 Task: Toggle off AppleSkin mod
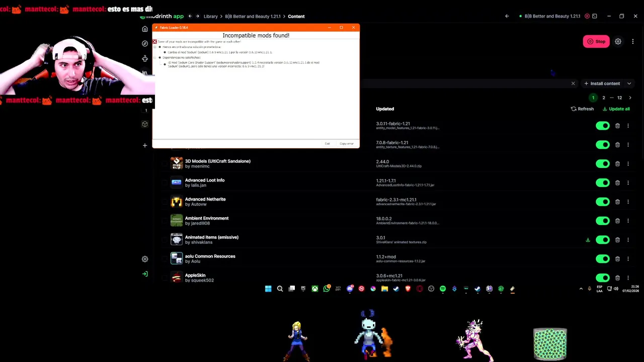click(602, 278)
